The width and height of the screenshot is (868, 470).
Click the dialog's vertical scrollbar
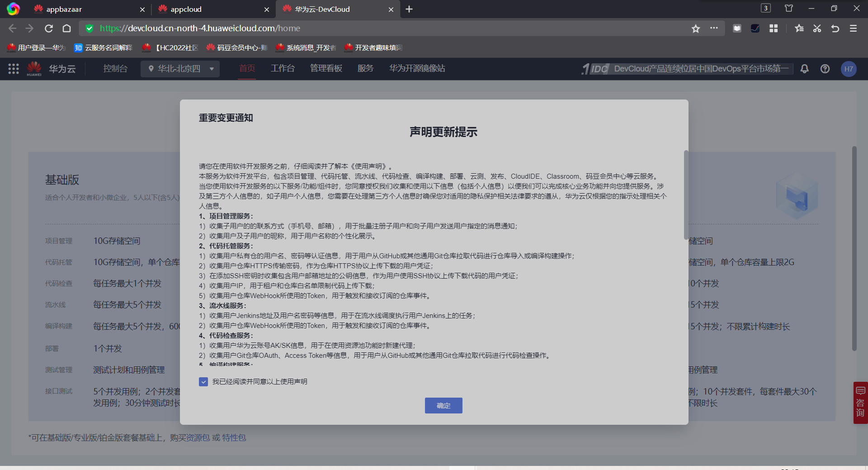point(686,195)
